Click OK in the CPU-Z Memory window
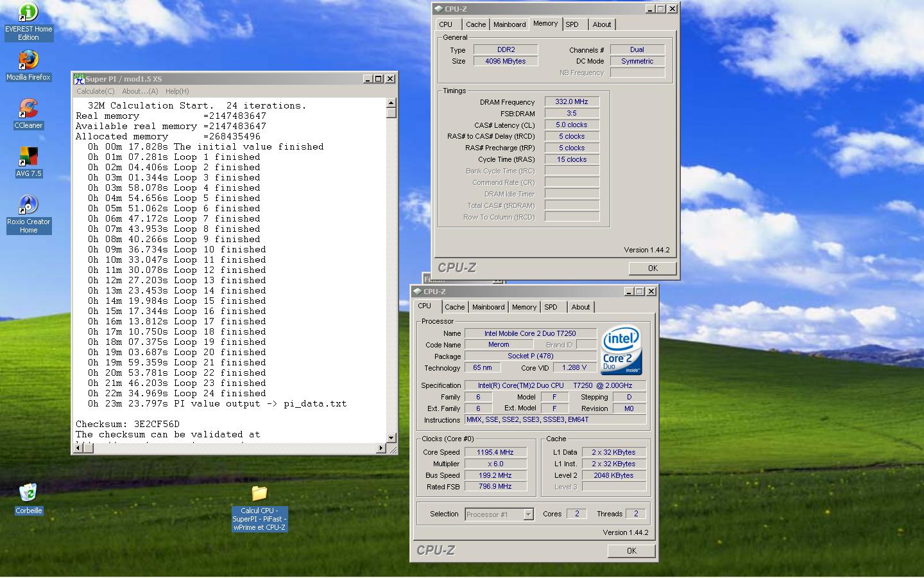This screenshot has width=924, height=578. pyautogui.click(x=653, y=268)
